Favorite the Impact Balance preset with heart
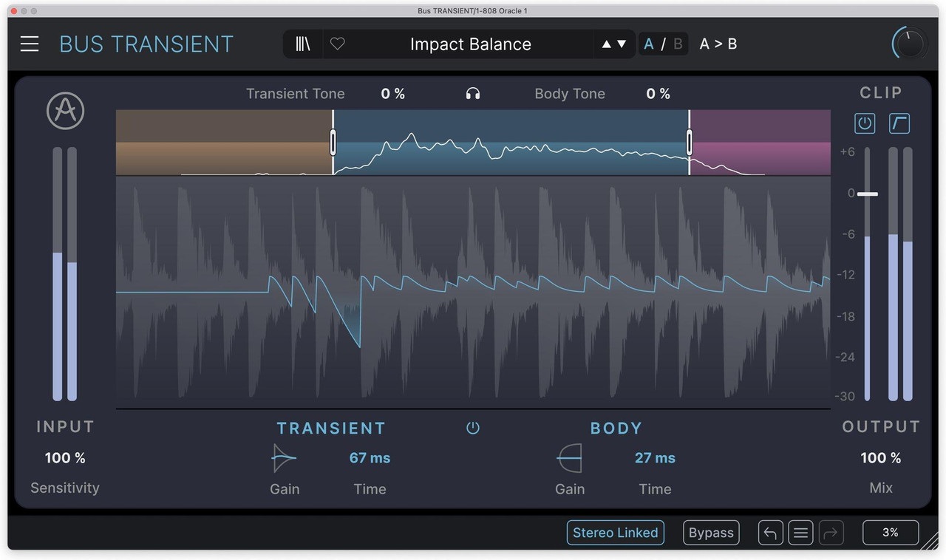Screen dimensions: 946x560 tap(338, 44)
